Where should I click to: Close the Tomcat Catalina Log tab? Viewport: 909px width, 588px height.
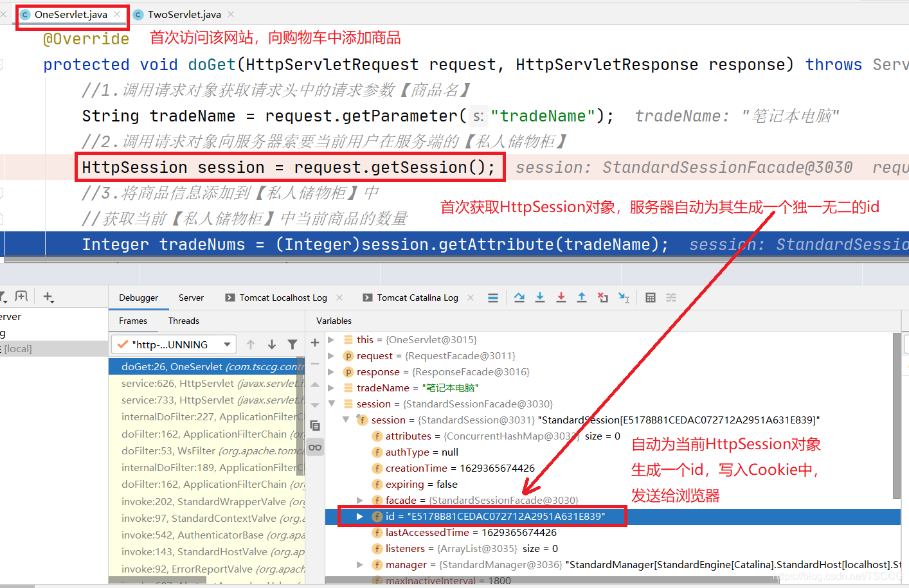(471, 298)
